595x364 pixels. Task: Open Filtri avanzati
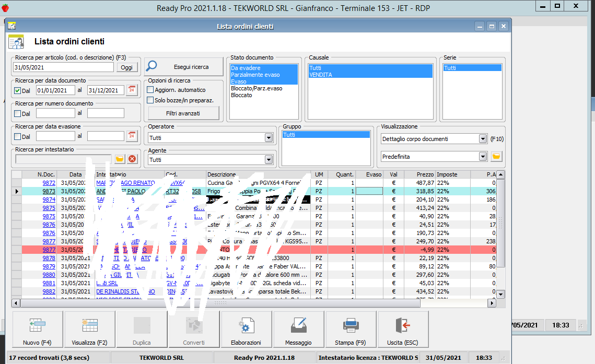183,113
